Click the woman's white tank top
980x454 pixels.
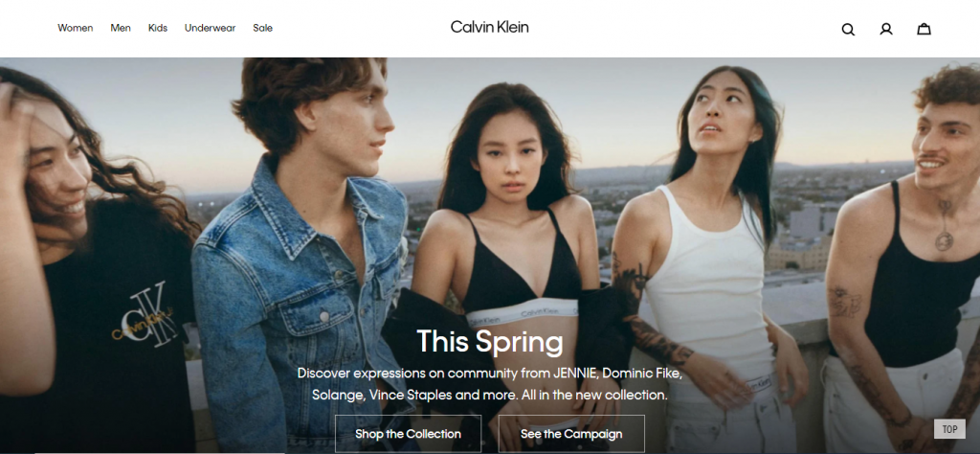[708, 287]
